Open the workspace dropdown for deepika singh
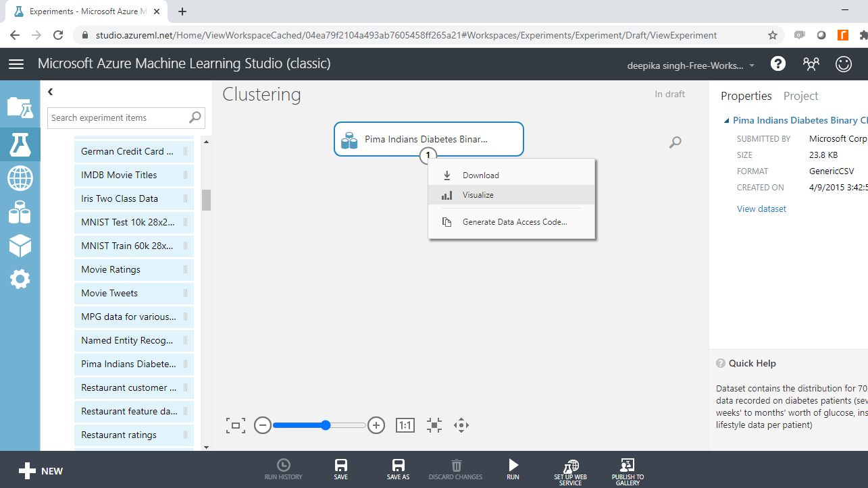This screenshot has height=488, width=868. pyautogui.click(x=692, y=65)
